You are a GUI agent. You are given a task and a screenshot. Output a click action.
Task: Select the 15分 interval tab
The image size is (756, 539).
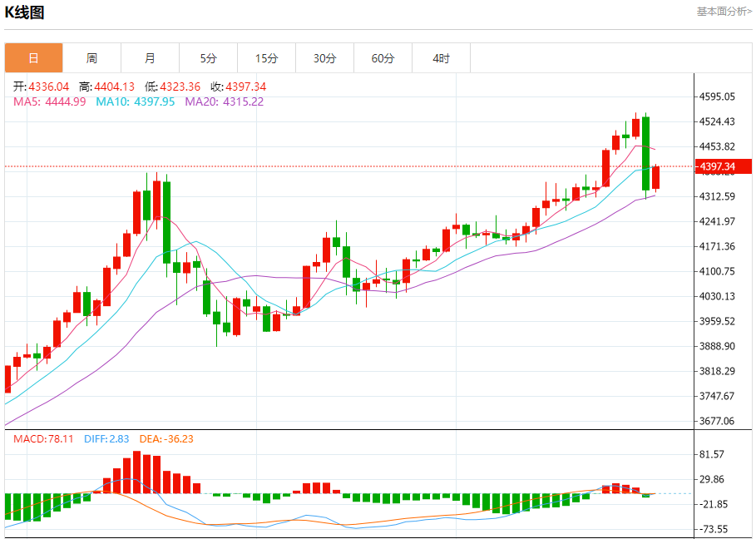[266, 58]
